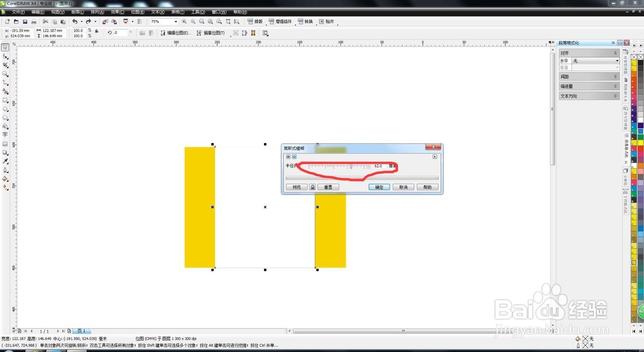Click the Redo arrow icon
The image size is (644, 352).
point(88,21)
